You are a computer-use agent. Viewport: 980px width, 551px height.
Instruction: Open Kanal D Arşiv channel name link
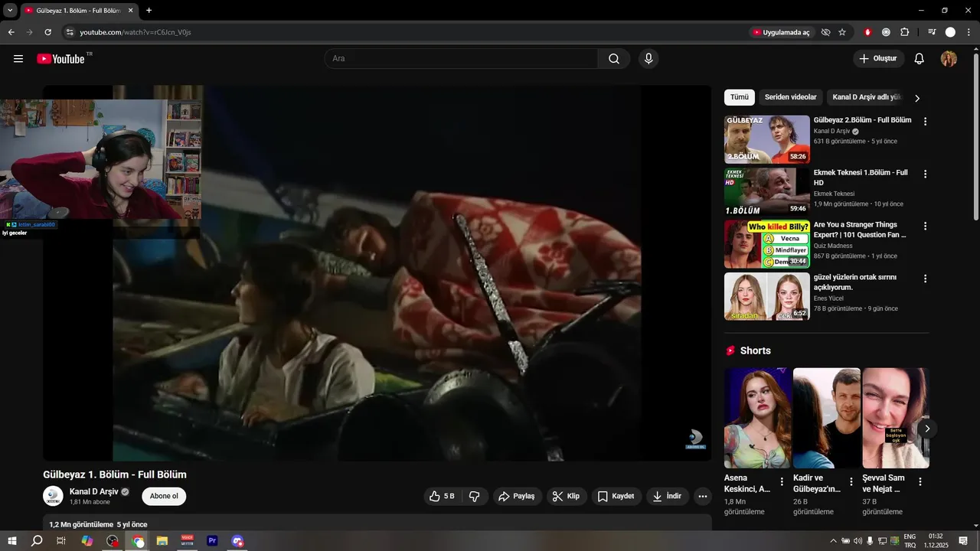pyautogui.click(x=94, y=491)
